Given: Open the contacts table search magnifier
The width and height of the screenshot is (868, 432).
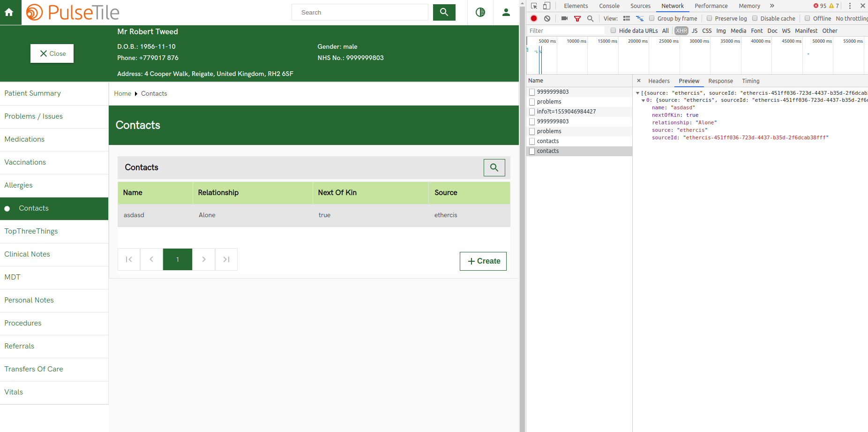Looking at the screenshot, I should click(x=494, y=167).
